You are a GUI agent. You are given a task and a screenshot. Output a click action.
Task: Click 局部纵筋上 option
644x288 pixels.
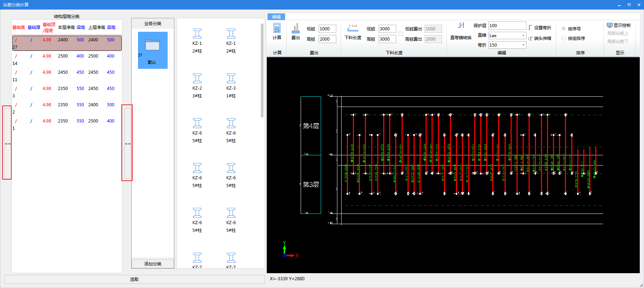(x=618, y=34)
